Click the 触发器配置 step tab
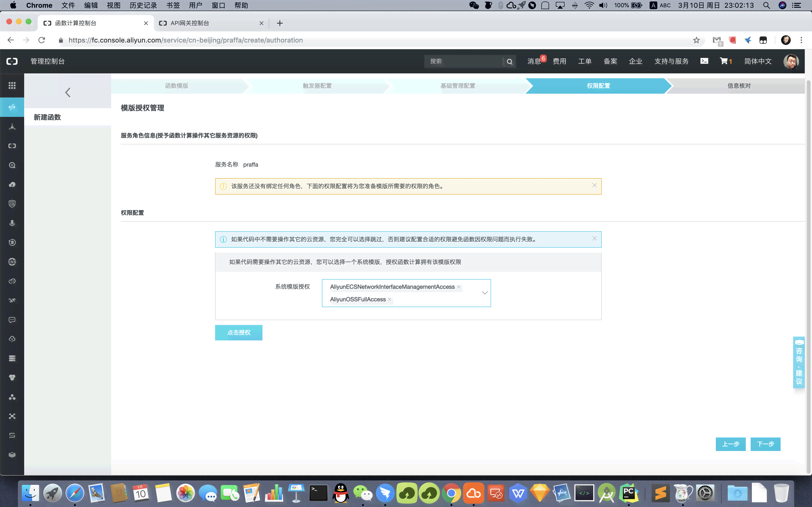 tap(316, 86)
